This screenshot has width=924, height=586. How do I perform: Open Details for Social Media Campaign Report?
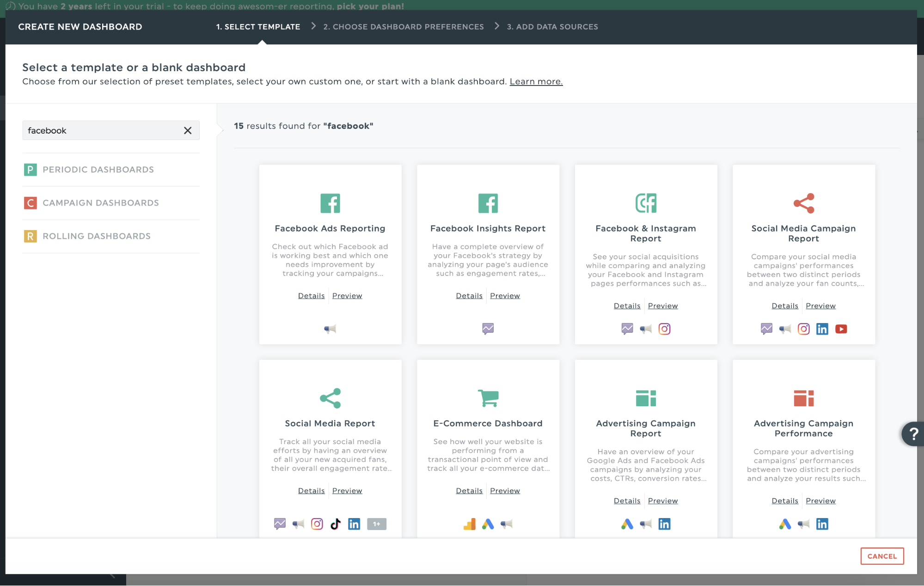click(x=785, y=306)
